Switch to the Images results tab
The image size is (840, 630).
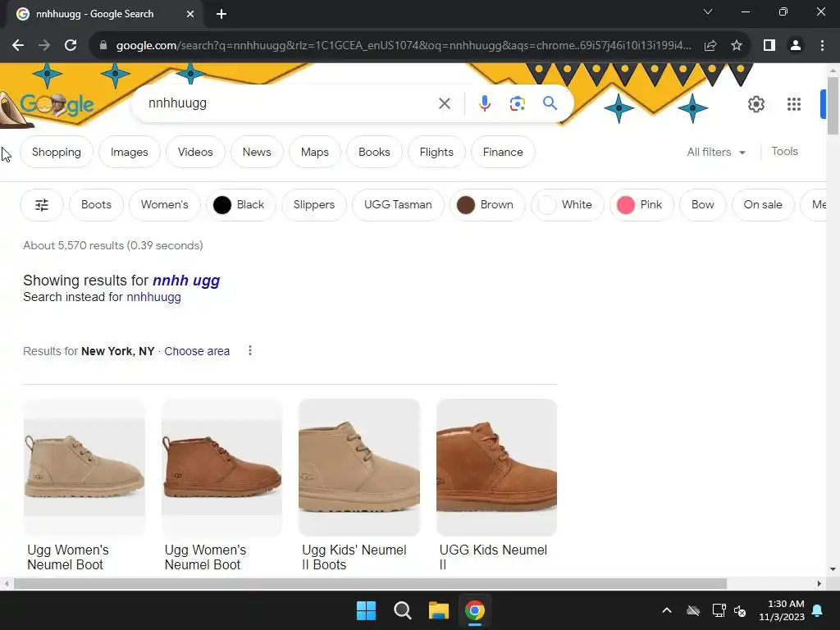pyautogui.click(x=129, y=152)
